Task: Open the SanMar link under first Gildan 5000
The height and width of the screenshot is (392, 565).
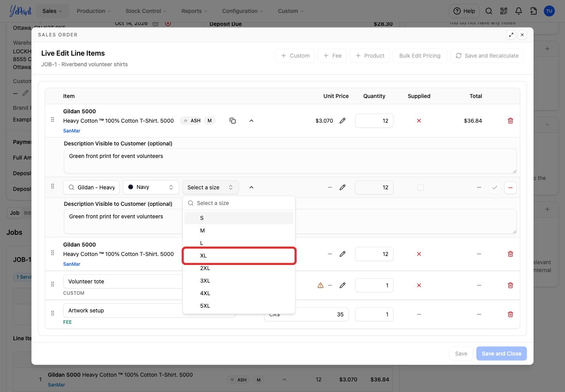Action: (71, 131)
